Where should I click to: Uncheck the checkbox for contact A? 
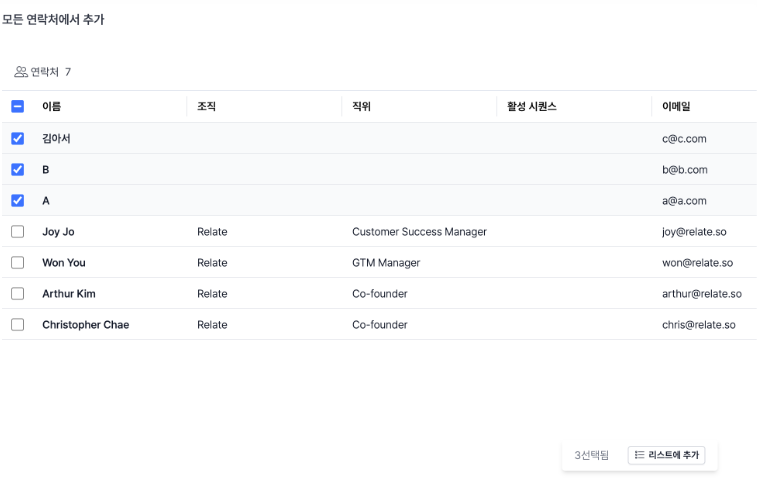pos(17,200)
